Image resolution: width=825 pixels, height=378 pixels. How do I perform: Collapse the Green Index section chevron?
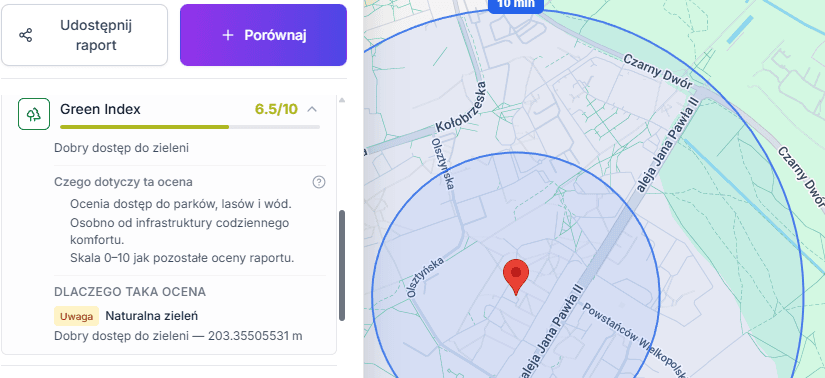pos(312,110)
